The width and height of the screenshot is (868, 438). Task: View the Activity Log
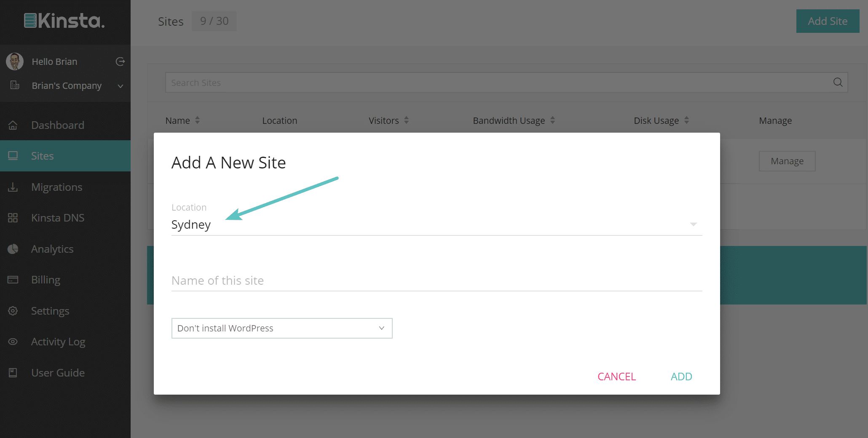[x=65, y=342]
